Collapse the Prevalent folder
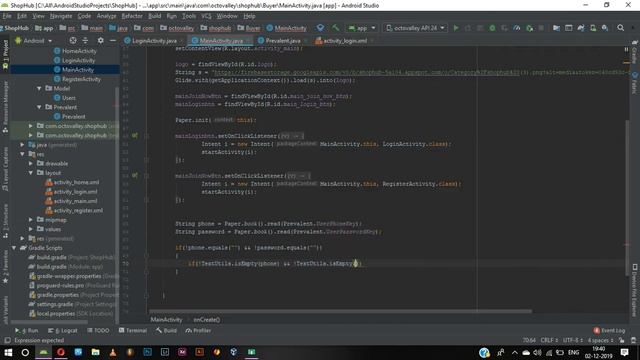Screen dimensions: 640x360 pyautogui.click(x=39, y=107)
